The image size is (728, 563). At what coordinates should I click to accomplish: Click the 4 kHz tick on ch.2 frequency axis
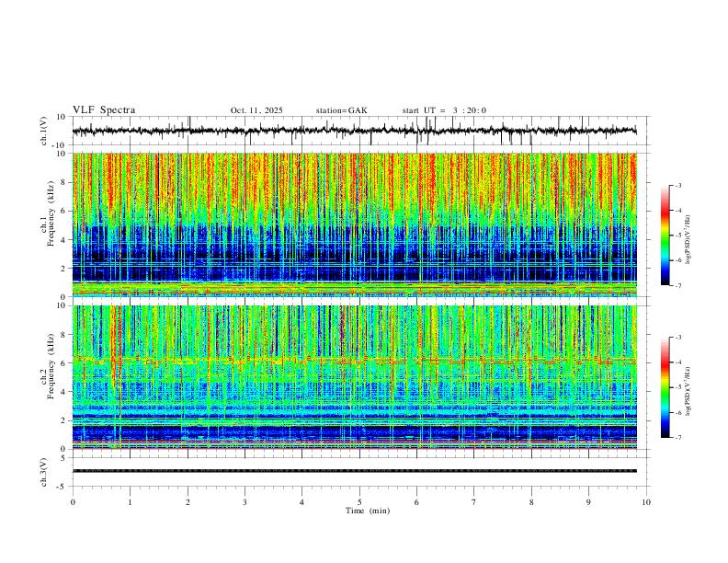point(64,392)
